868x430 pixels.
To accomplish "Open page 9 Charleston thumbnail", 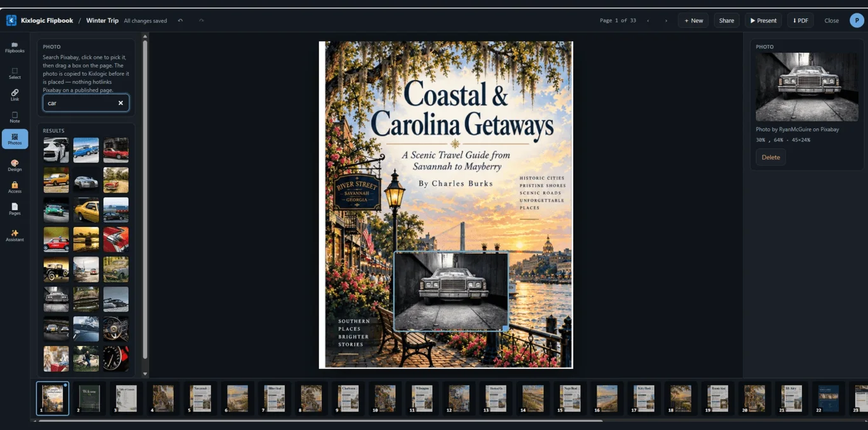I will coord(348,399).
